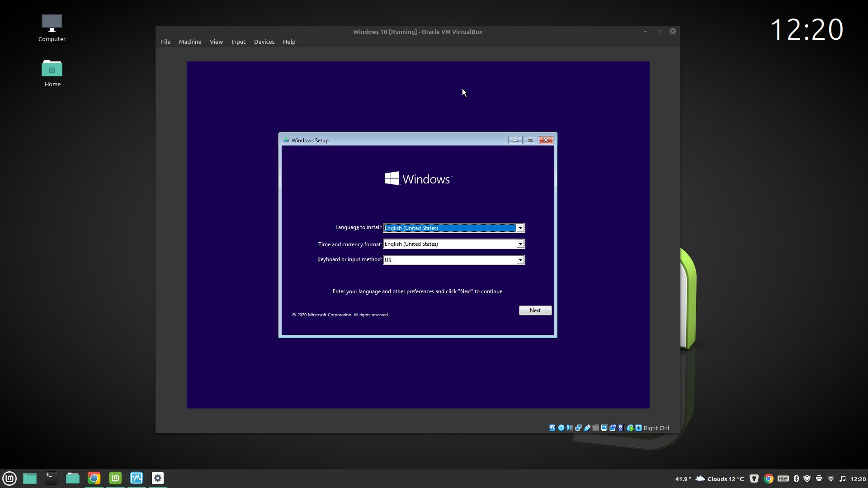Open the Machine menu

[190, 42]
